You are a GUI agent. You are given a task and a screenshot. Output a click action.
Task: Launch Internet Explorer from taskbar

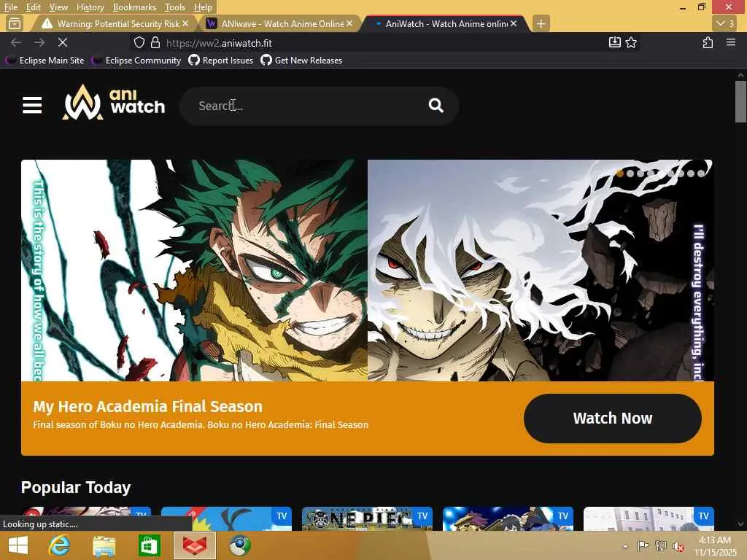(60, 545)
